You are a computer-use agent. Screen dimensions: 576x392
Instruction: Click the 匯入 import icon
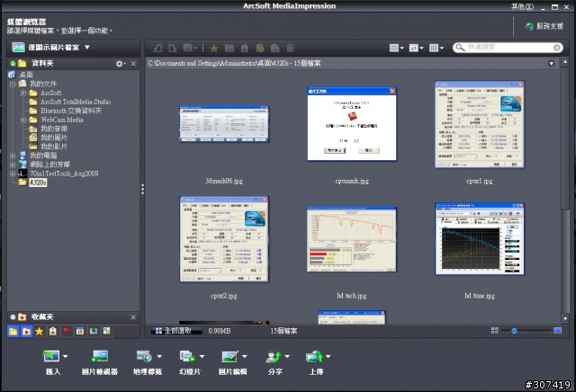(x=50, y=356)
